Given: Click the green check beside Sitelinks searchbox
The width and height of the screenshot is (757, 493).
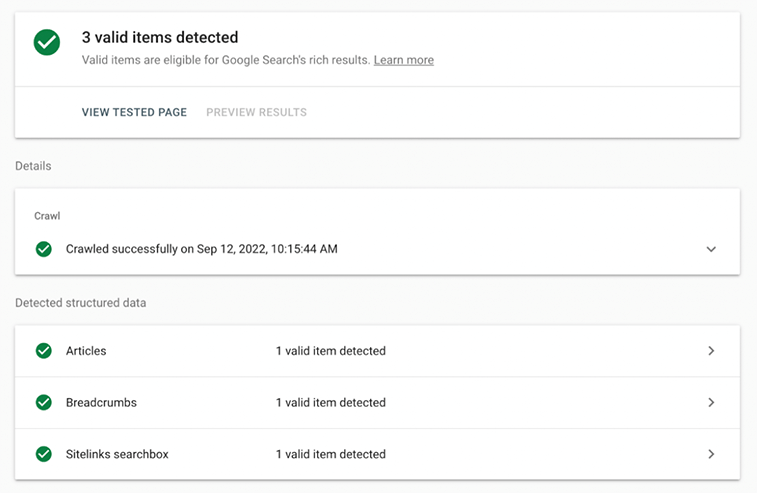Looking at the screenshot, I should click(x=43, y=454).
